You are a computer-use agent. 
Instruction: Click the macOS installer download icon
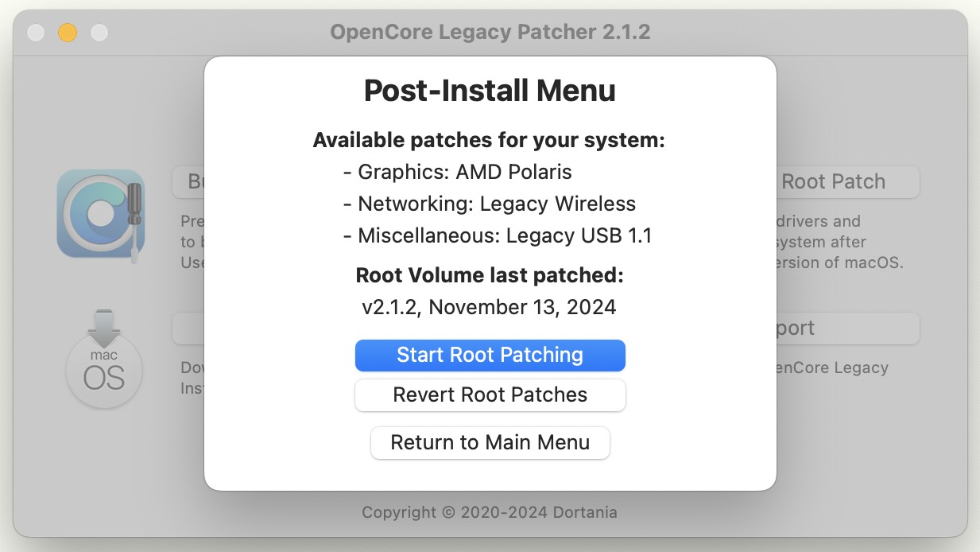[103, 359]
